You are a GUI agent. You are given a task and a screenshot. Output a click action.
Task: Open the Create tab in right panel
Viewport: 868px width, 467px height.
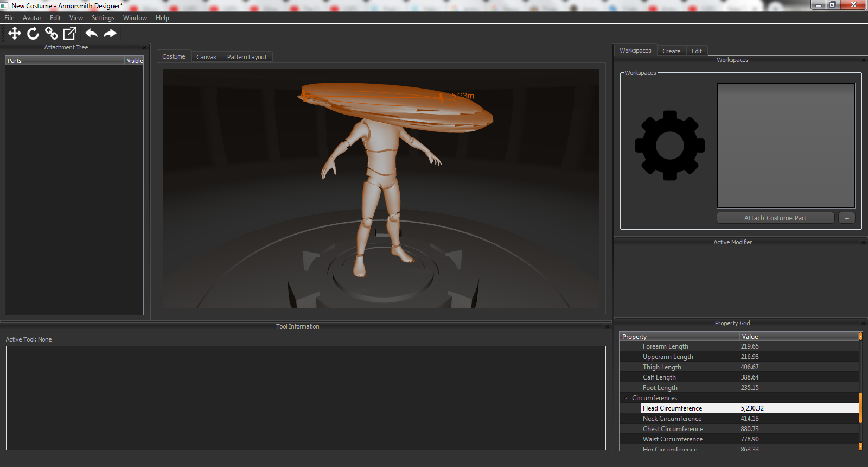[x=671, y=51]
